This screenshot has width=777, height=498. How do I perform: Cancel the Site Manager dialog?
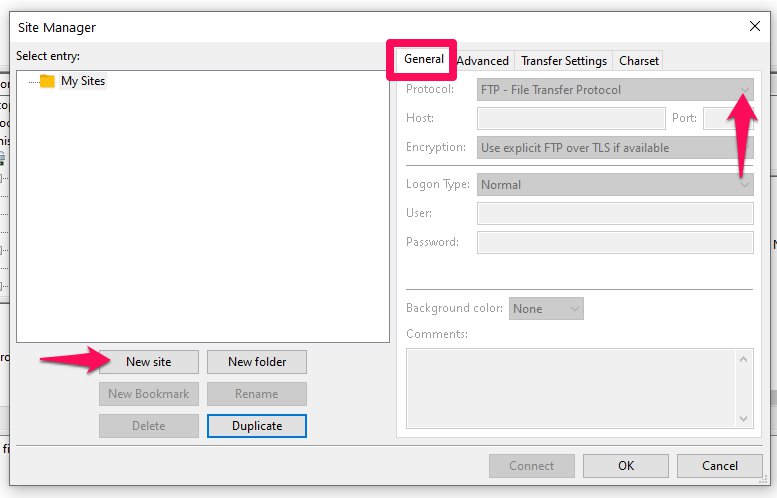[x=720, y=466]
